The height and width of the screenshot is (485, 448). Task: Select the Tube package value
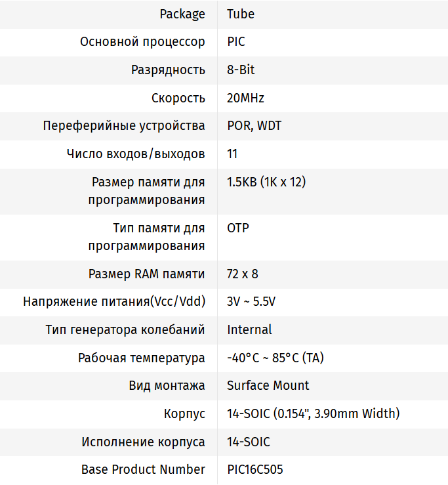pos(241,14)
